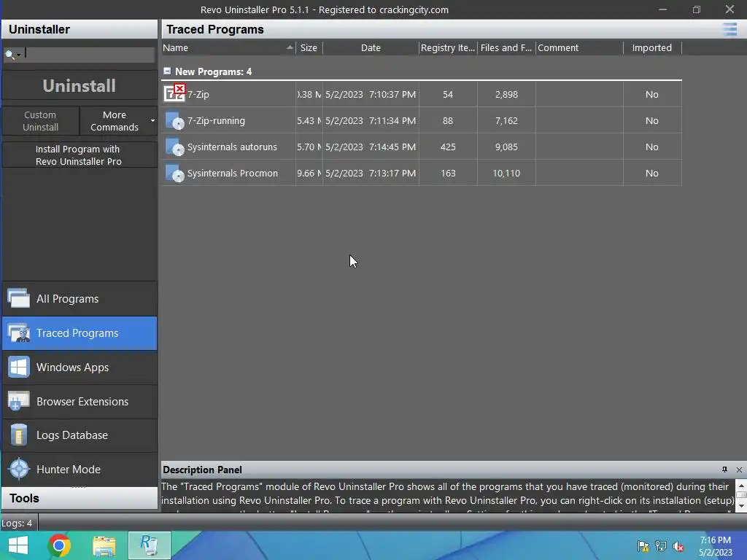Click the Sysinternals autoruns row icon
This screenshot has height=560, width=747.
pyautogui.click(x=174, y=147)
